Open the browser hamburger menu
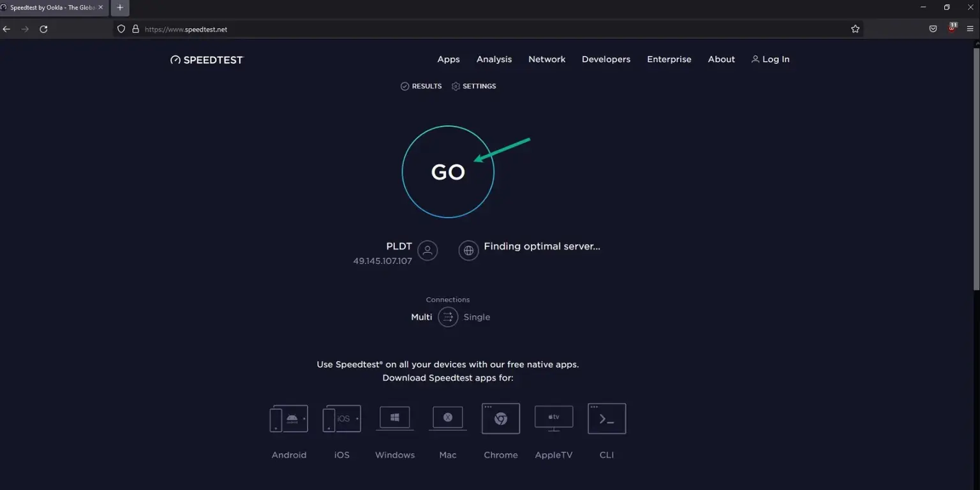 click(970, 29)
